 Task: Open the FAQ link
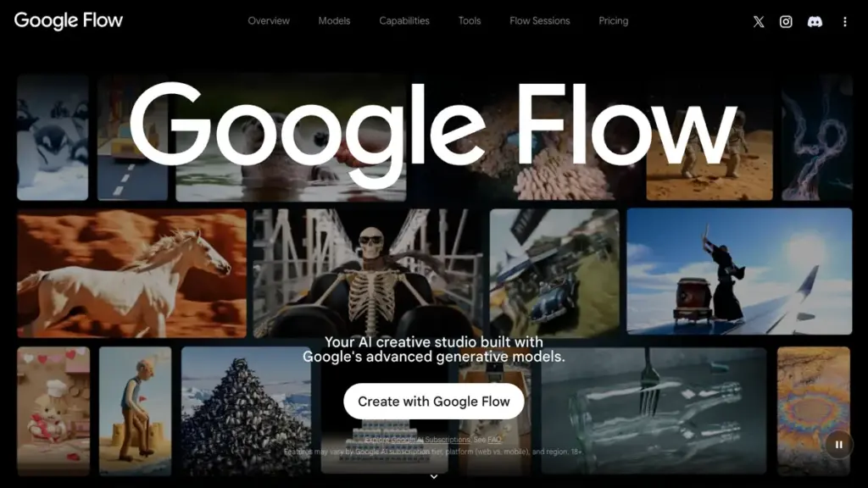point(494,440)
